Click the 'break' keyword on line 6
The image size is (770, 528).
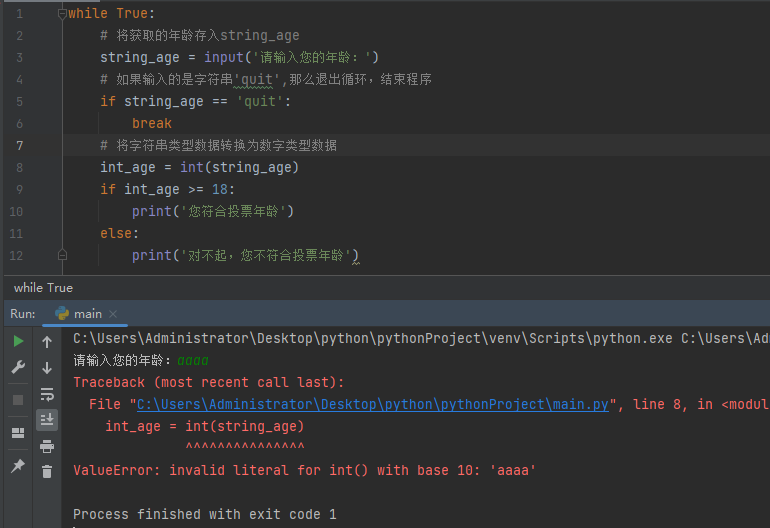[152, 123]
